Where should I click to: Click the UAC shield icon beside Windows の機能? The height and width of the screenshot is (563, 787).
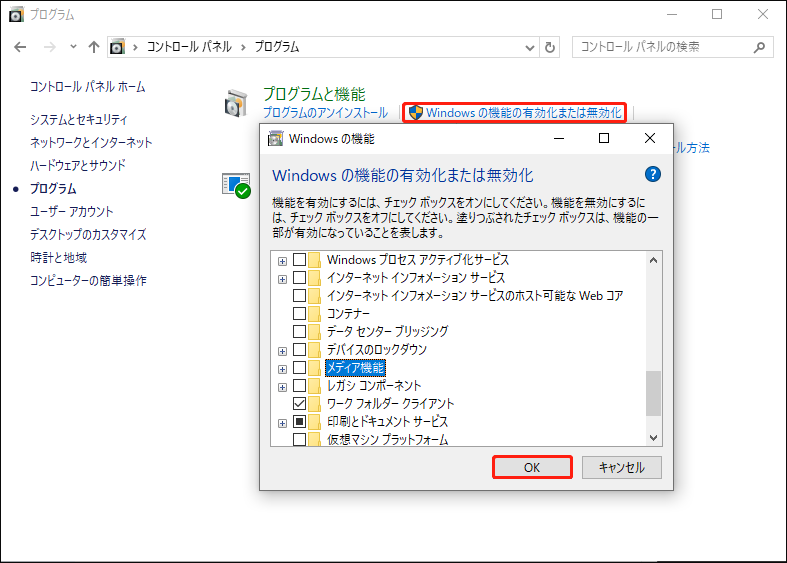pos(416,113)
